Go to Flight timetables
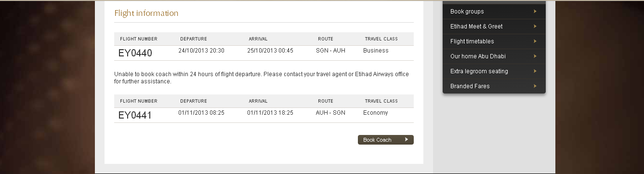The width and height of the screenshot is (644, 174). pos(494,41)
